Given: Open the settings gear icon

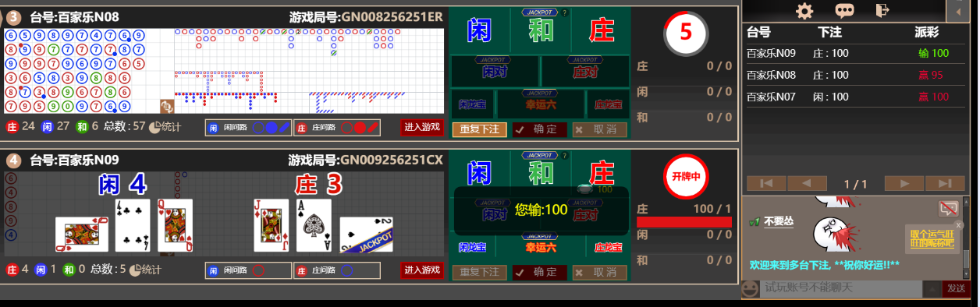Looking at the screenshot, I should pyautogui.click(x=804, y=10).
